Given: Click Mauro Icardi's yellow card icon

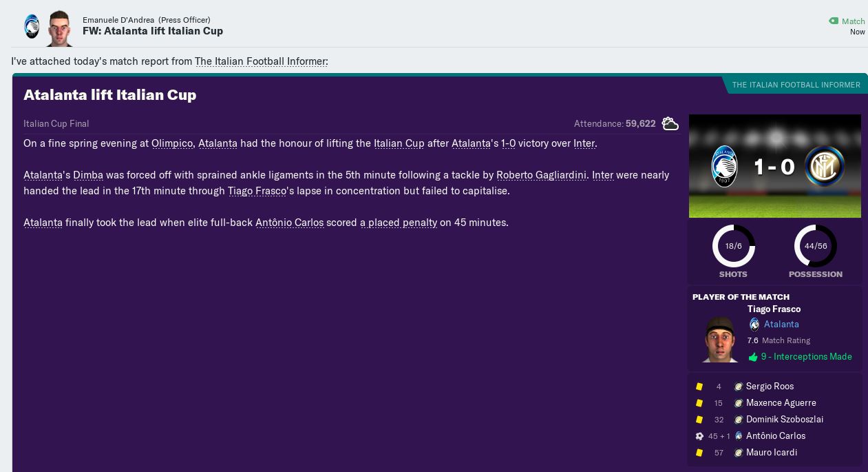Looking at the screenshot, I should 699,453.
